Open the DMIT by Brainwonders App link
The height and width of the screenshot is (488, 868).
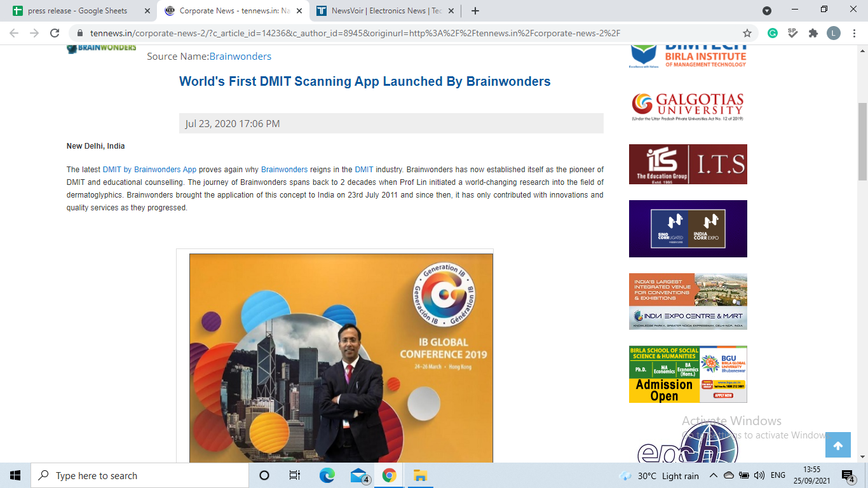pos(149,170)
